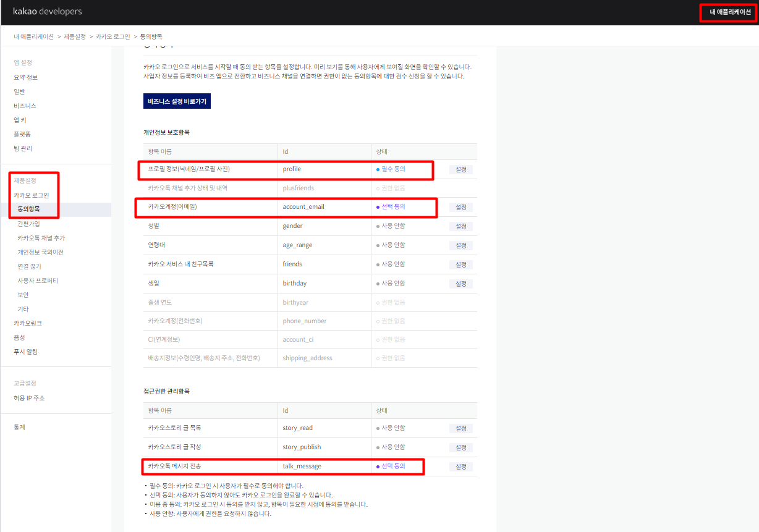Open 통계 in the sidebar
Viewport: 759px width, 532px height.
[19, 427]
